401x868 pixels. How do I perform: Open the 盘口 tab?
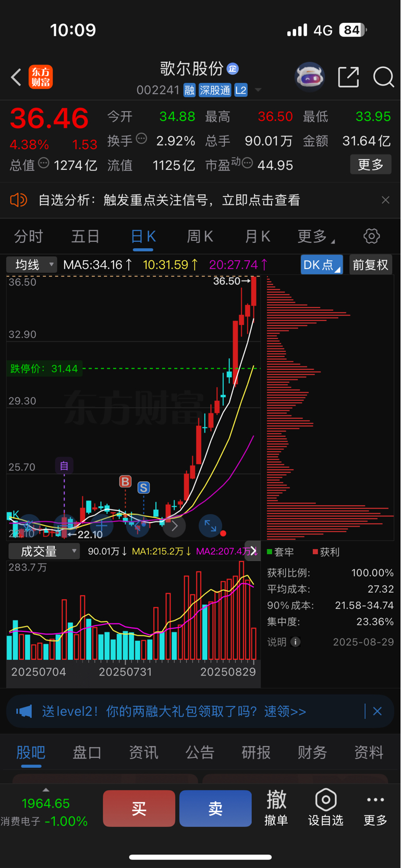click(x=87, y=752)
